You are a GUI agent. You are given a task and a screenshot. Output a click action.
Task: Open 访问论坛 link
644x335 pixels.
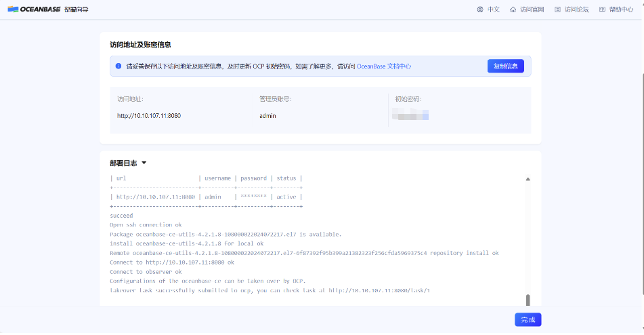point(577,9)
